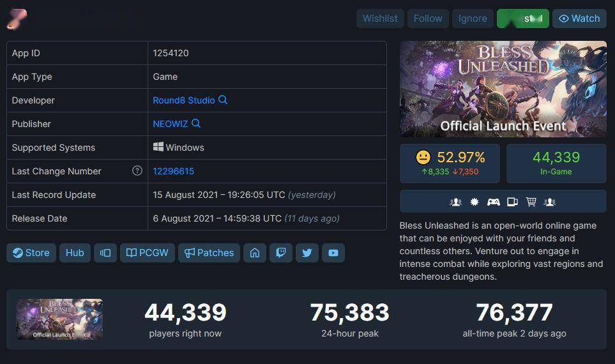This screenshot has height=364, width=615.
Task: Click the Release Date value 6 August 2021
Action: pos(247,218)
